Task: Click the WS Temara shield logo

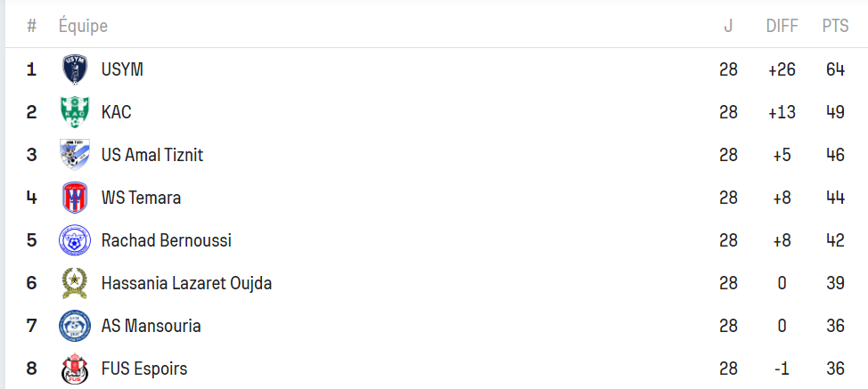Action: click(x=75, y=198)
